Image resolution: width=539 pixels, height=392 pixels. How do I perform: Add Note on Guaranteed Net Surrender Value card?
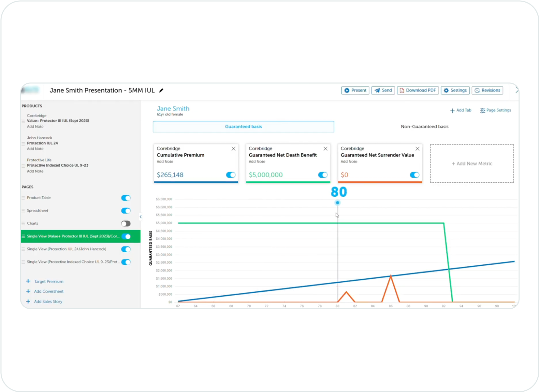pos(349,161)
